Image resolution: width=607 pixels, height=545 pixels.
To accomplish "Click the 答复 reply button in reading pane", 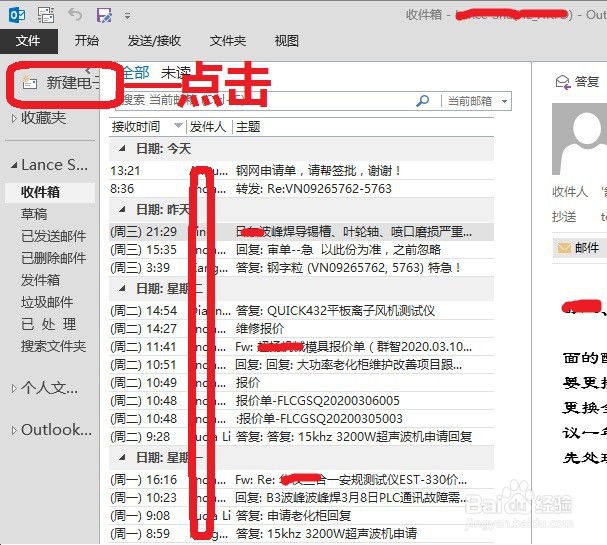I will pyautogui.click(x=577, y=82).
